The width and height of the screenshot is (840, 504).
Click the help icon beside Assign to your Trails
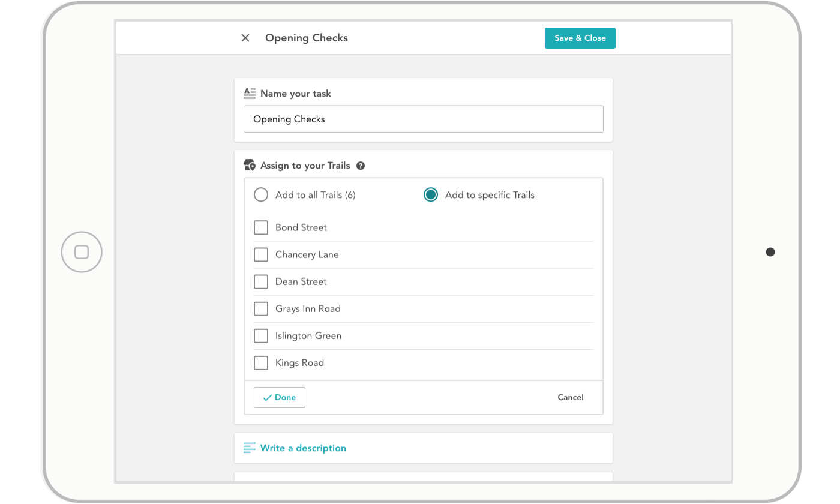click(360, 165)
